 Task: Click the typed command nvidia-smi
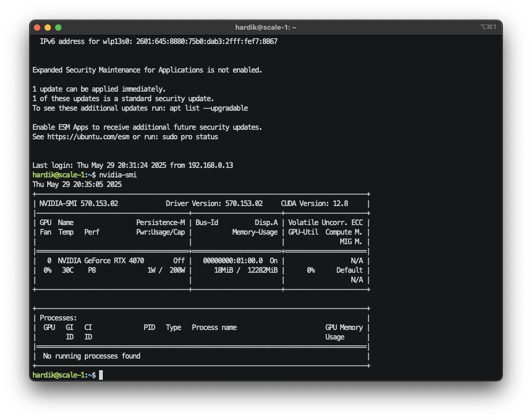[x=118, y=175]
